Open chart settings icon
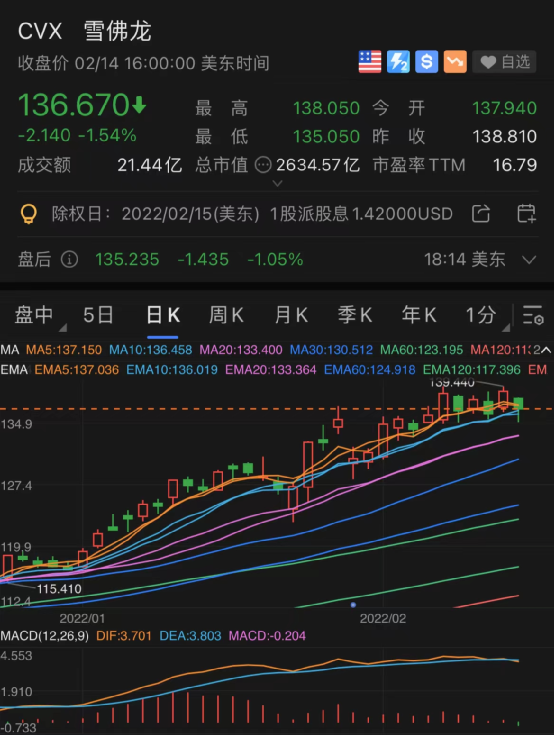The height and width of the screenshot is (735, 554). (533, 315)
